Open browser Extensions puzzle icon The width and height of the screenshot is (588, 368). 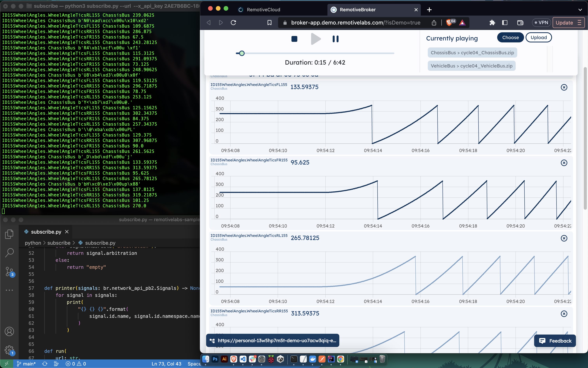click(x=492, y=23)
